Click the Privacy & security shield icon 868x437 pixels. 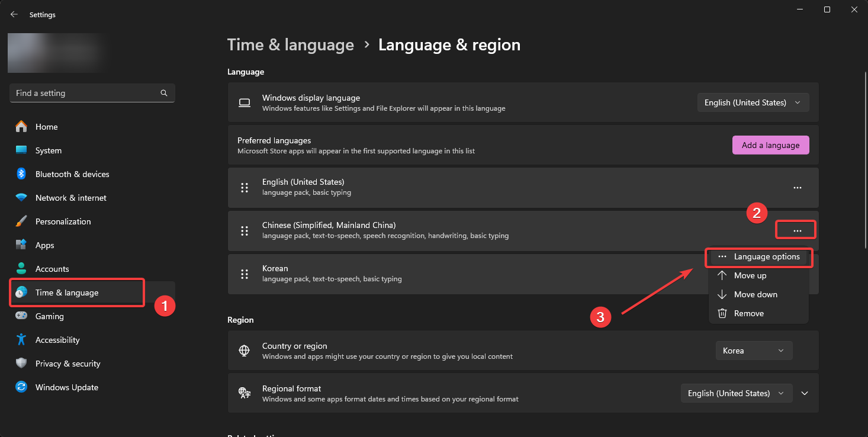21,364
